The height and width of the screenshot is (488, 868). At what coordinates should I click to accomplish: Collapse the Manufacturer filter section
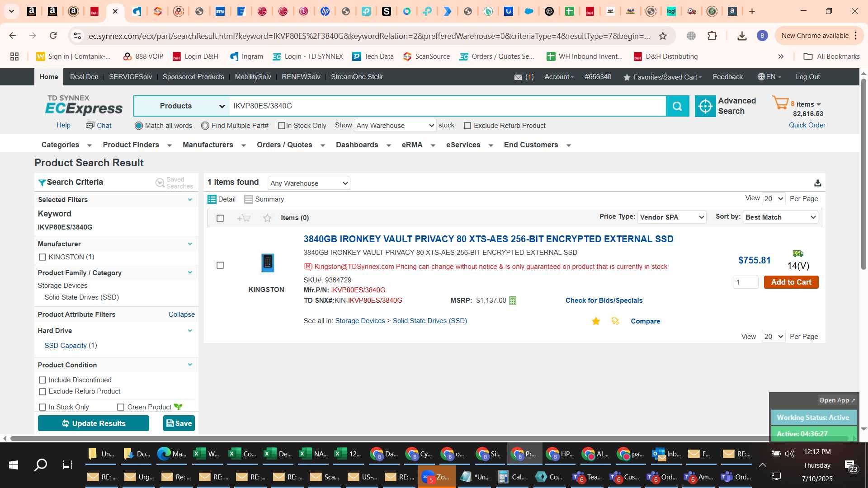click(x=190, y=244)
